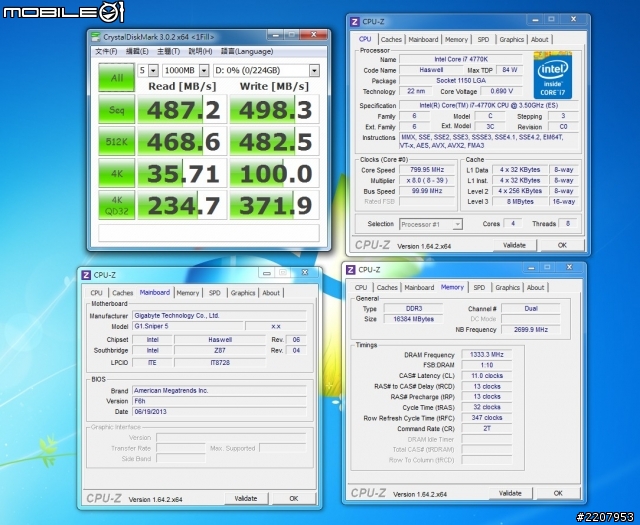Click OK in the Memory window

[x=558, y=493]
